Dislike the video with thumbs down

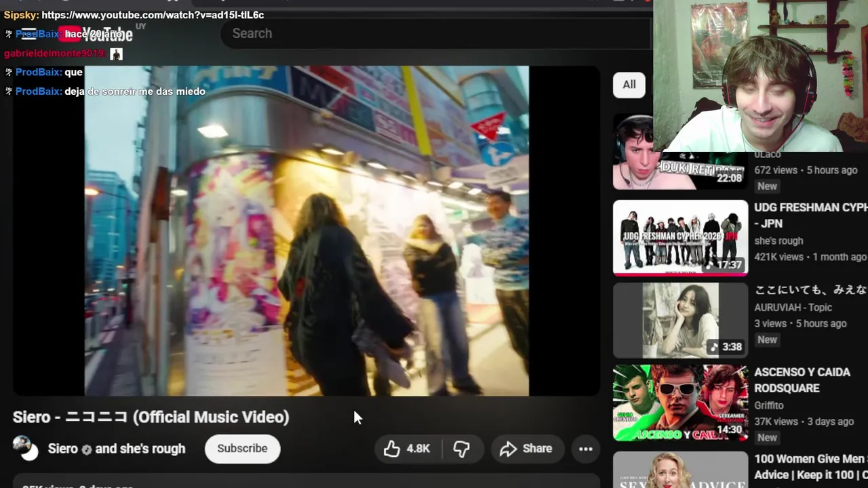(x=462, y=449)
